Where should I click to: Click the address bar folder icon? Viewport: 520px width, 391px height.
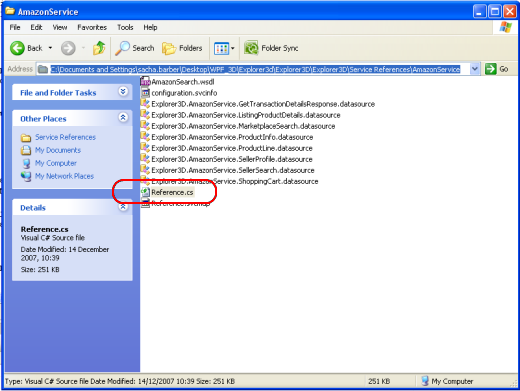pos(43,69)
